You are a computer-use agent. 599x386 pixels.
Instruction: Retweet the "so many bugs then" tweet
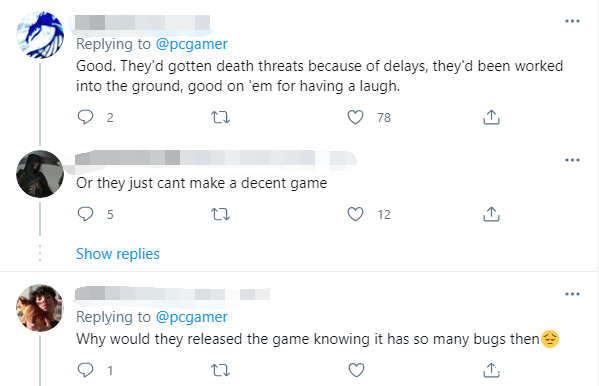220,370
